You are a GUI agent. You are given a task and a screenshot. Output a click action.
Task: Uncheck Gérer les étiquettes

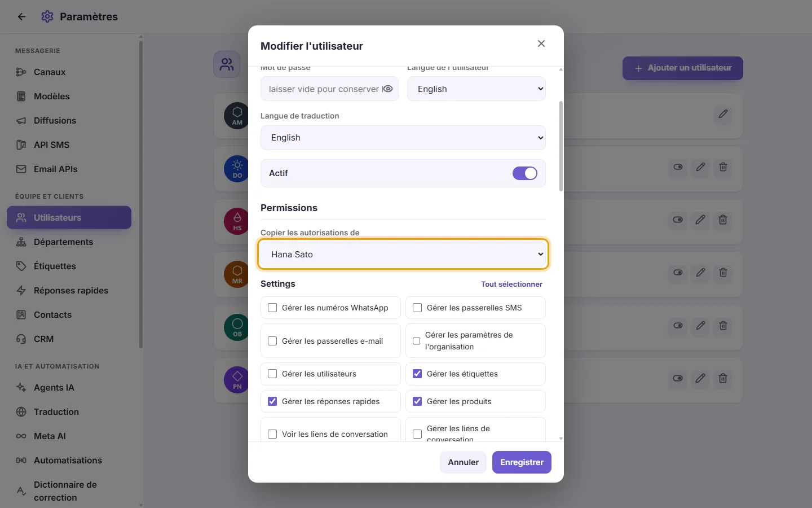click(x=417, y=374)
